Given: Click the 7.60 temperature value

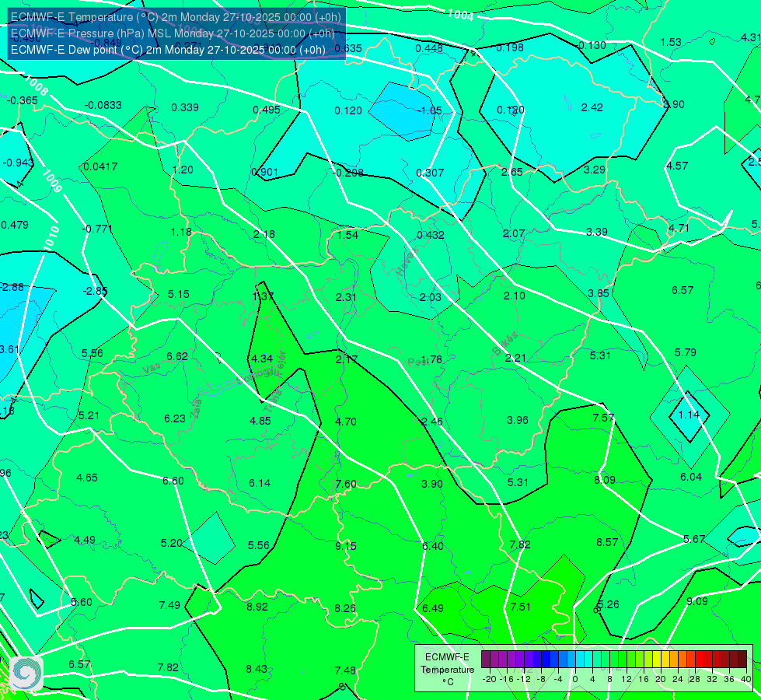Looking at the screenshot, I should pos(346,485).
